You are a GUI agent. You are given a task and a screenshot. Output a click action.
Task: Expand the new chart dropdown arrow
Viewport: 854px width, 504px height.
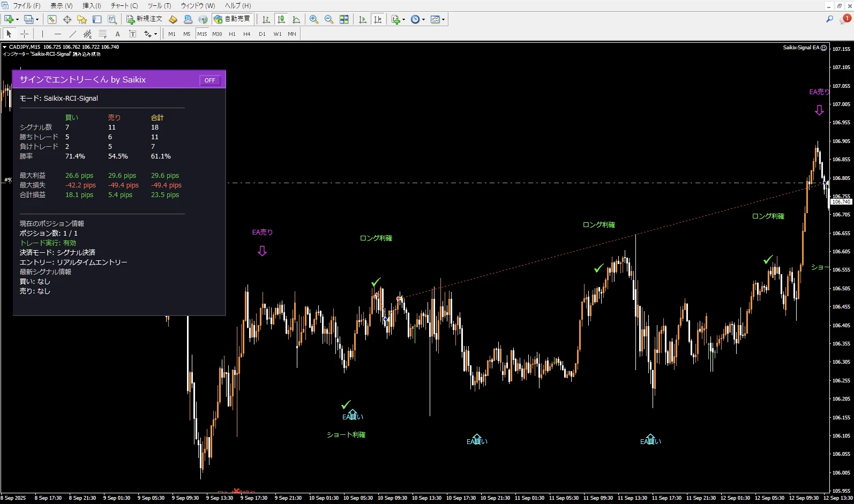(18, 19)
